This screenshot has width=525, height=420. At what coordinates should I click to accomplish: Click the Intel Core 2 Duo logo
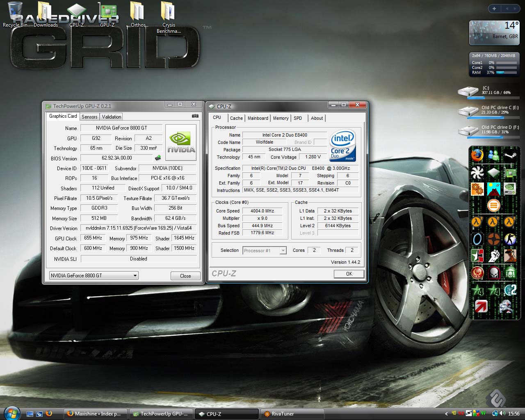click(x=342, y=146)
